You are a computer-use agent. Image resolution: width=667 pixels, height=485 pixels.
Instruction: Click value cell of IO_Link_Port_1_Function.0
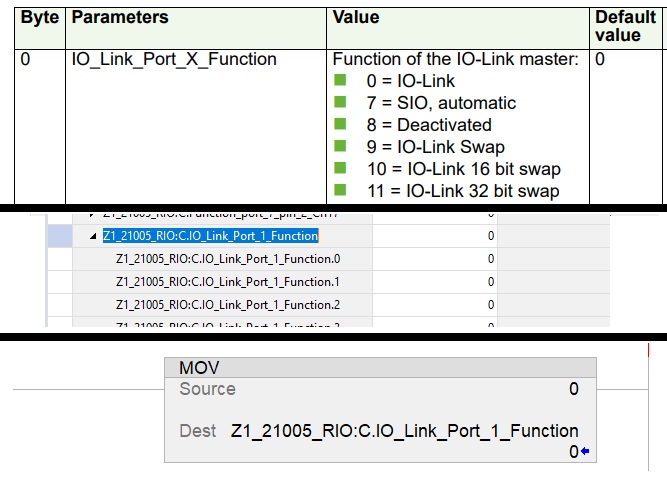pos(435,259)
